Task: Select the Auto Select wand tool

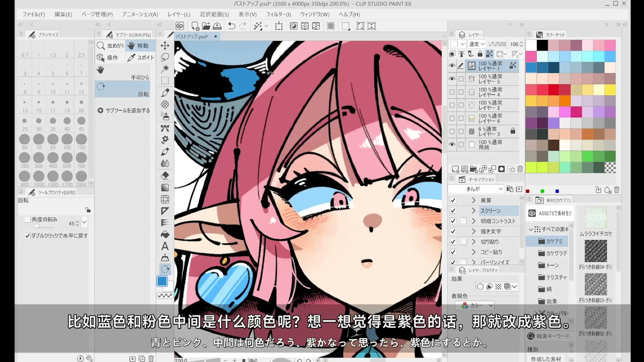Action: pos(165,69)
